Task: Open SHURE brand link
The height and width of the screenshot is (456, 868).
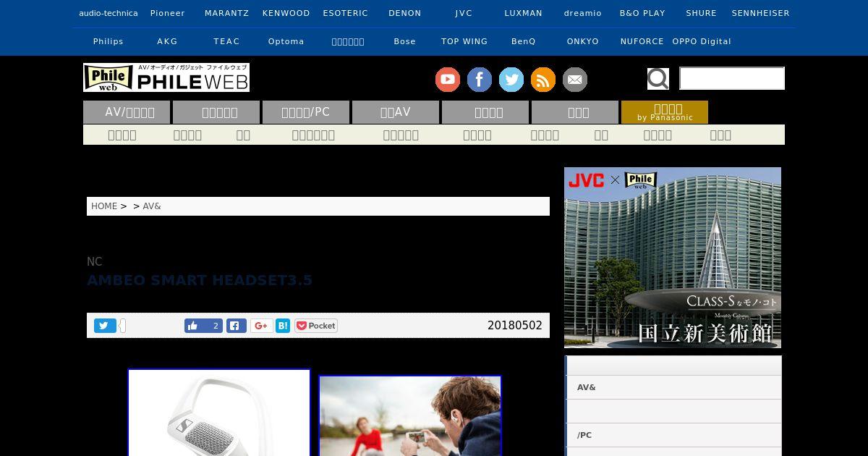Action: click(702, 13)
